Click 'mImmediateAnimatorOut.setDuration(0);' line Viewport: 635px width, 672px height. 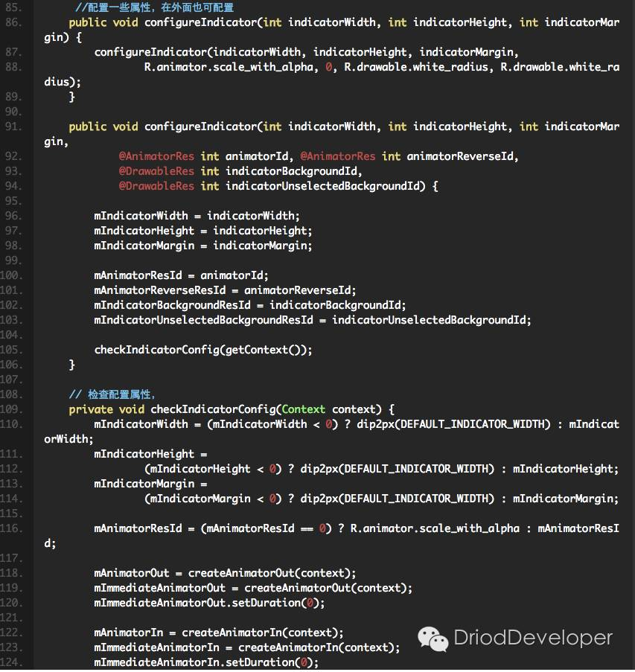[x=209, y=603]
